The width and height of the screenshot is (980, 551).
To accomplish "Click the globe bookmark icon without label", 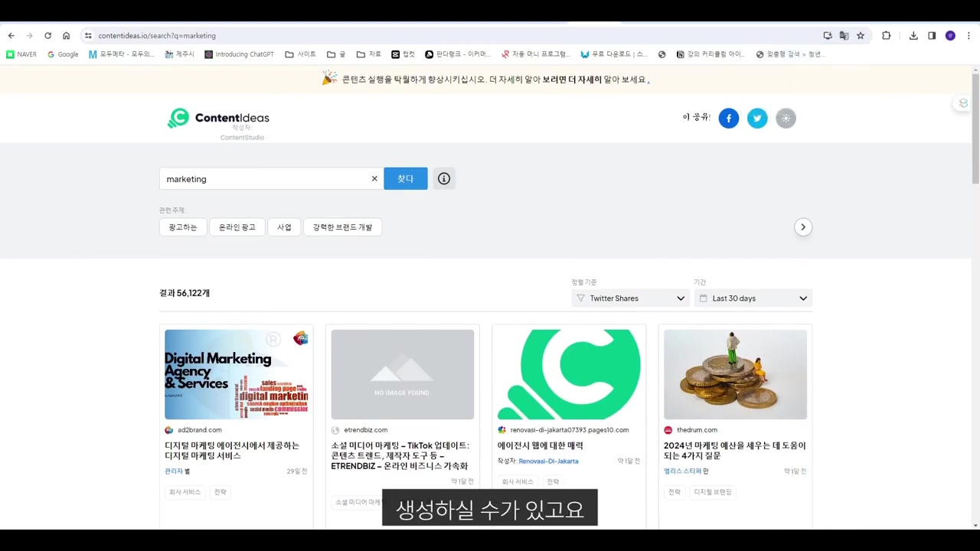I will pyautogui.click(x=661, y=54).
